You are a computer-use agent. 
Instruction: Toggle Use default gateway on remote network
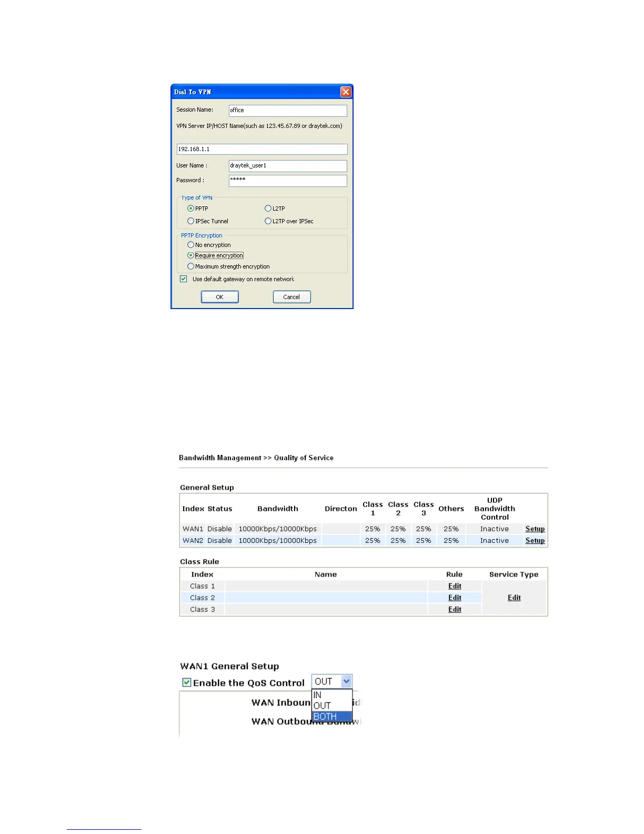click(184, 279)
